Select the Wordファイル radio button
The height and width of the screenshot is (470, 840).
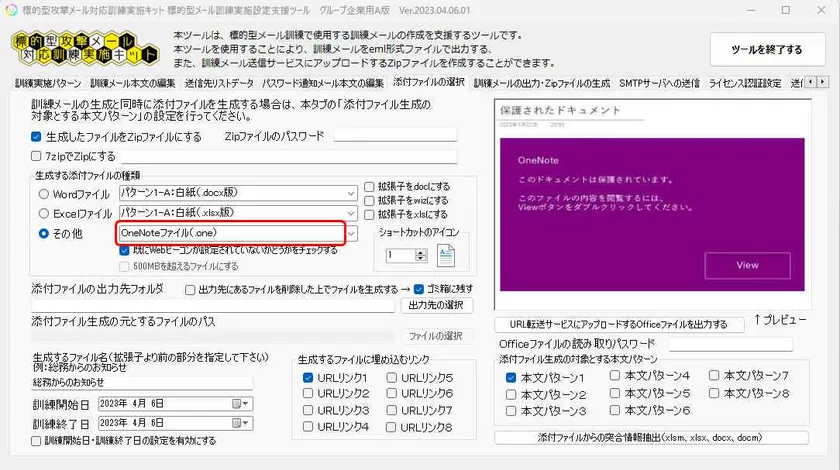(x=43, y=194)
